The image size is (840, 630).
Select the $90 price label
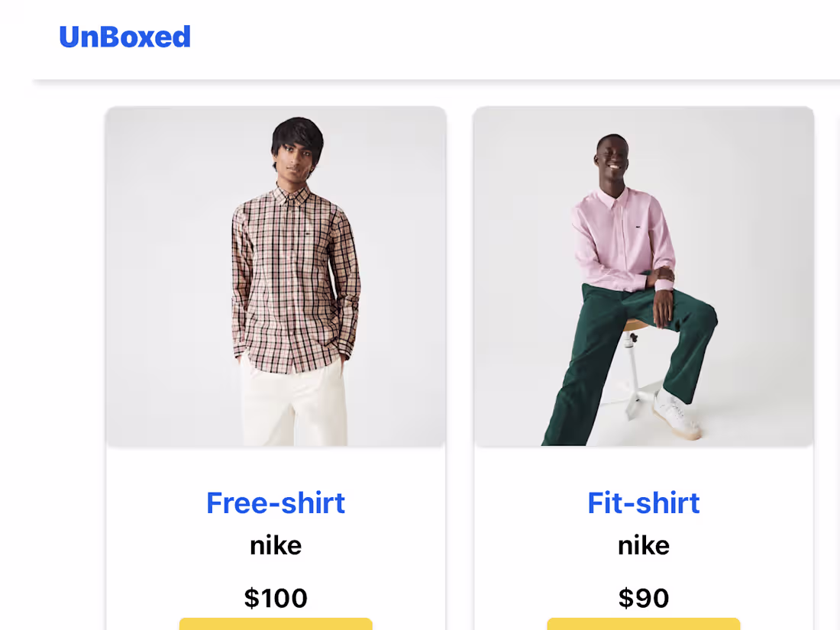pos(643,598)
